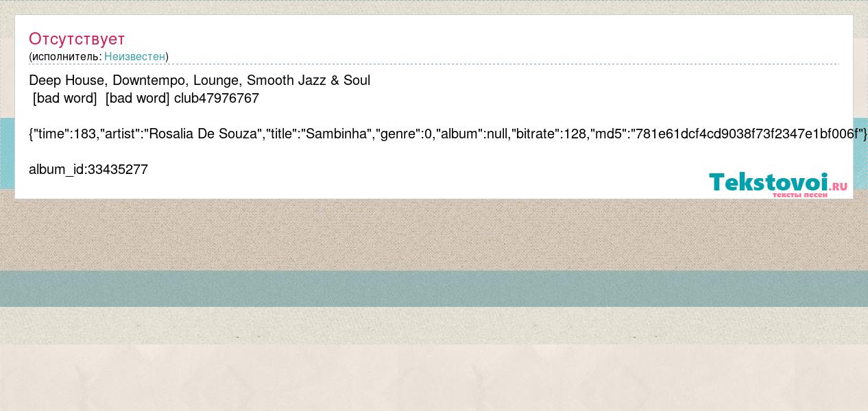The height and width of the screenshot is (411, 868).
Task: Click the 'Отсутствует' song title heading
Action: tap(77, 38)
